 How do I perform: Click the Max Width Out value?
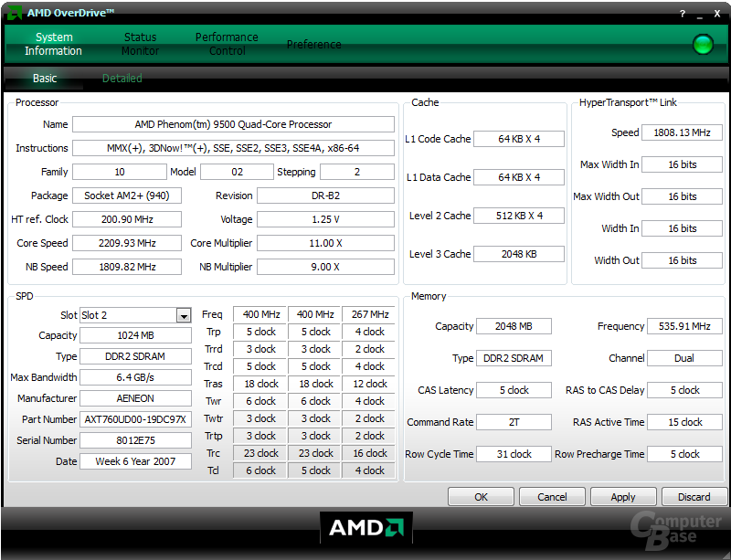point(682,196)
